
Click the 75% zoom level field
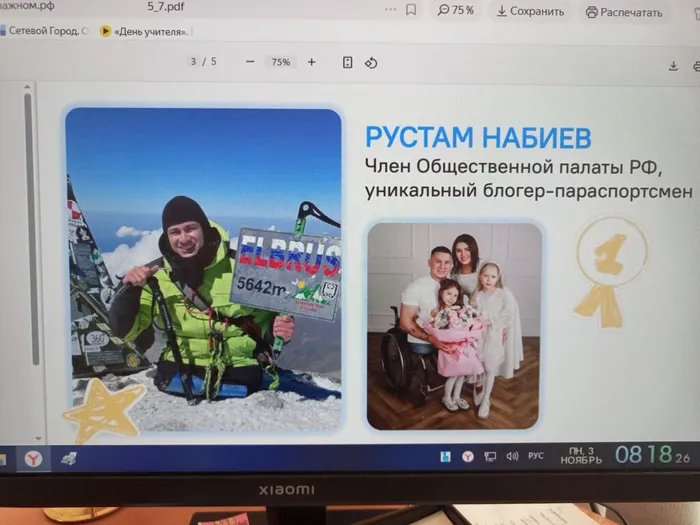(x=280, y=62)
